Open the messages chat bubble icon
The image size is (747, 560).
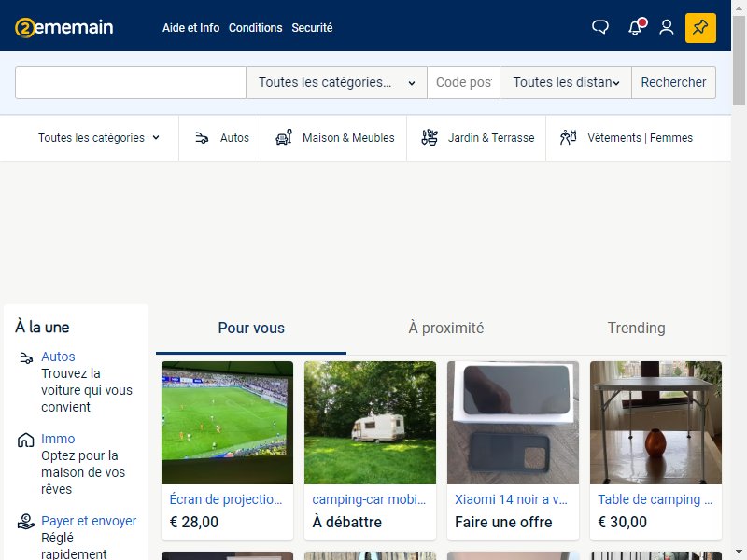(x=599, y=27)
